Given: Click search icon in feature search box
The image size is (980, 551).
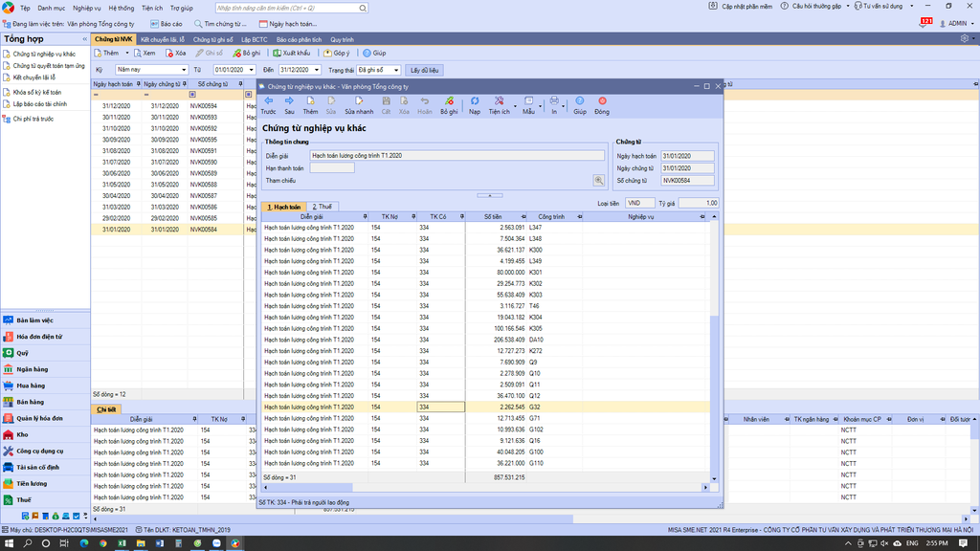Looking at the screenshot, I should [363, 8].
